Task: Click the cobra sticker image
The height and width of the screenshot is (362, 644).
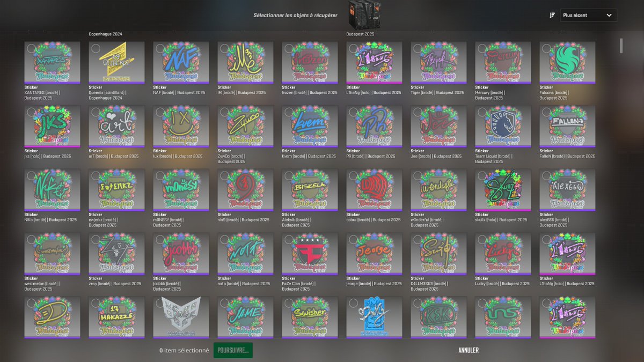Action: click(374, 190)
